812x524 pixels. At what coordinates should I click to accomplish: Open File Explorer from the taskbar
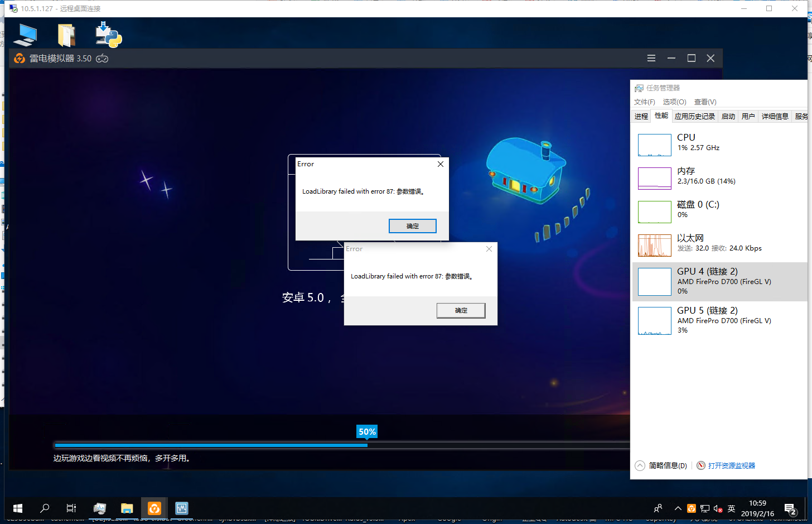click(127, 508)
